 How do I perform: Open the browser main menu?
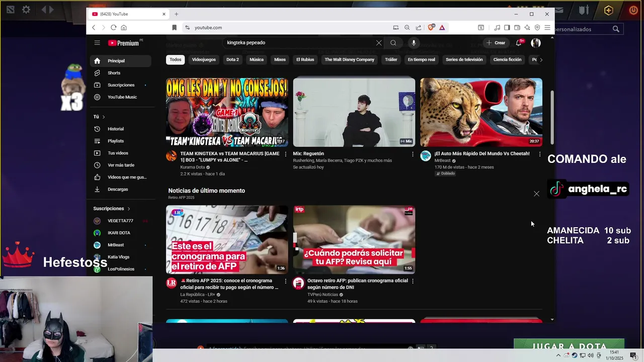pos(547,28)
